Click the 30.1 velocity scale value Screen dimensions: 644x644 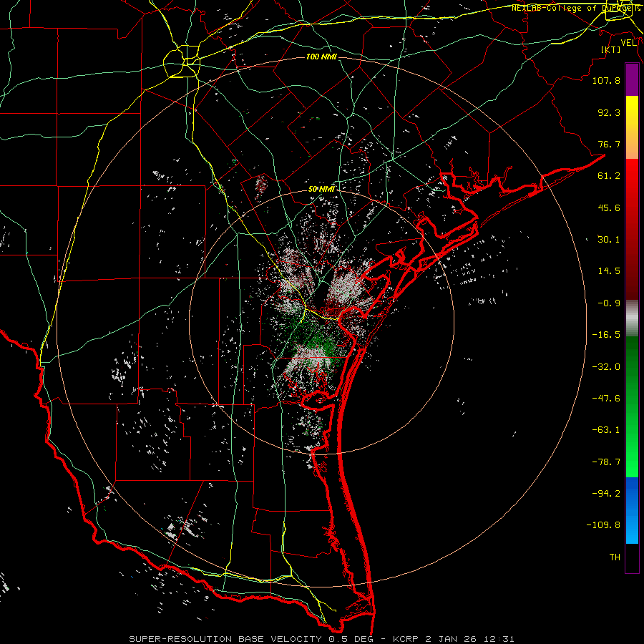[609, 240]
